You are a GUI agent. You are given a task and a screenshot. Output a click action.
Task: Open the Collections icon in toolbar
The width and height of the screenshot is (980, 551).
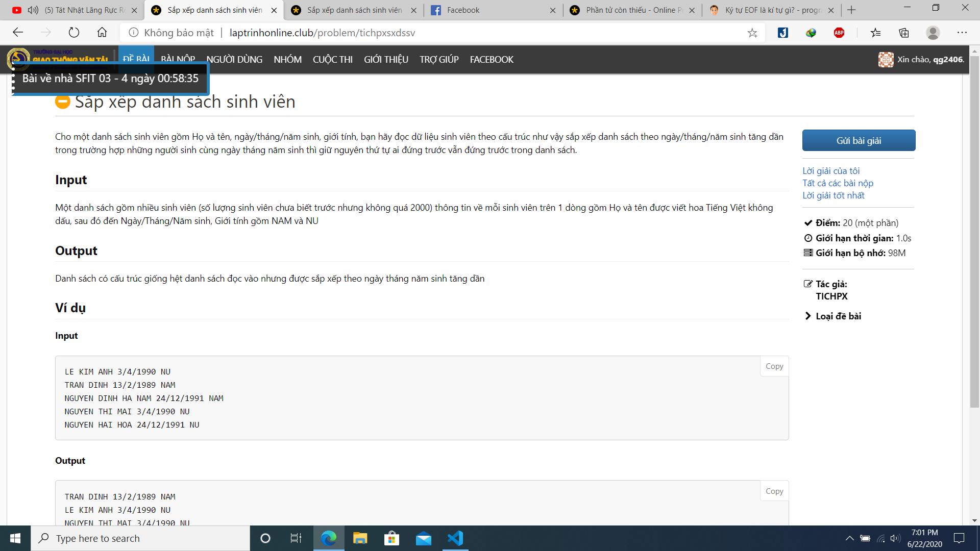pos(904,33)
